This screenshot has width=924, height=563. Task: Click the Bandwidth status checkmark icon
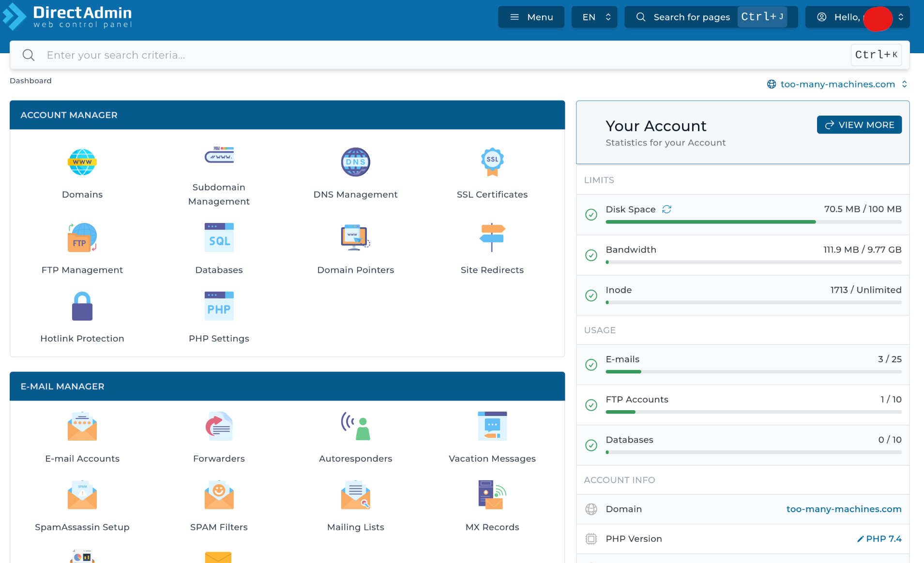click(x=591, y=255)
